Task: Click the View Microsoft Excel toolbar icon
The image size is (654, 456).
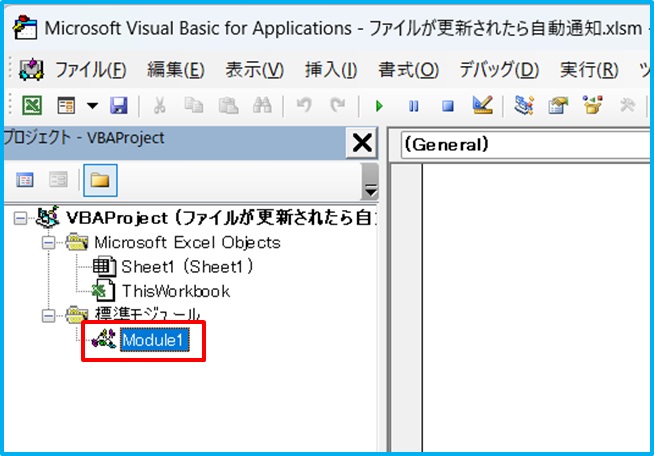Action: pyautogui.click(x=32, y=106)
